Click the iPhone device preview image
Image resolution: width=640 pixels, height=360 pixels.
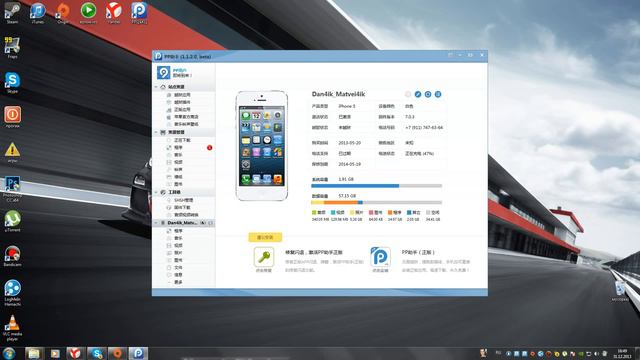pyautogui.click(x=262, y=146)
